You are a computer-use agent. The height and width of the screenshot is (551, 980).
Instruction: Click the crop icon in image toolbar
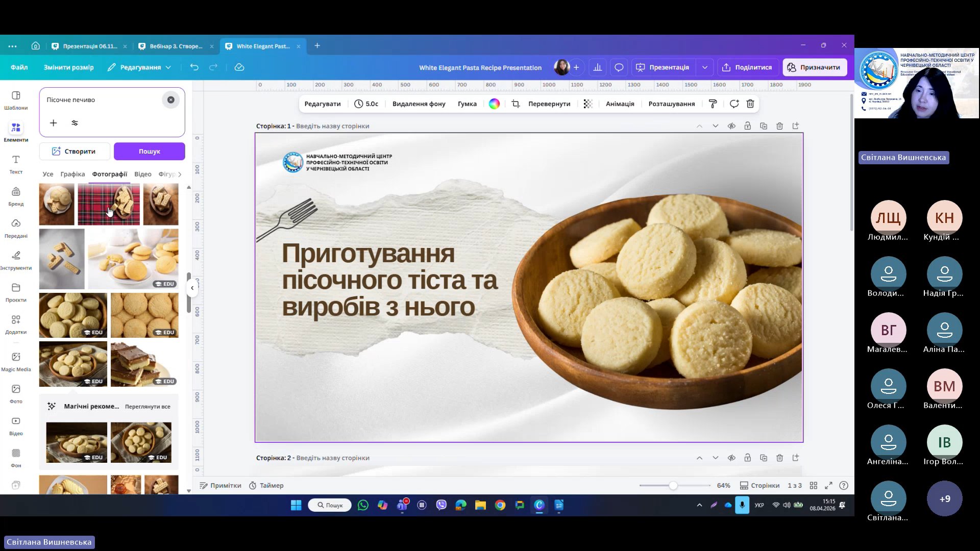(x=516, y=104)
